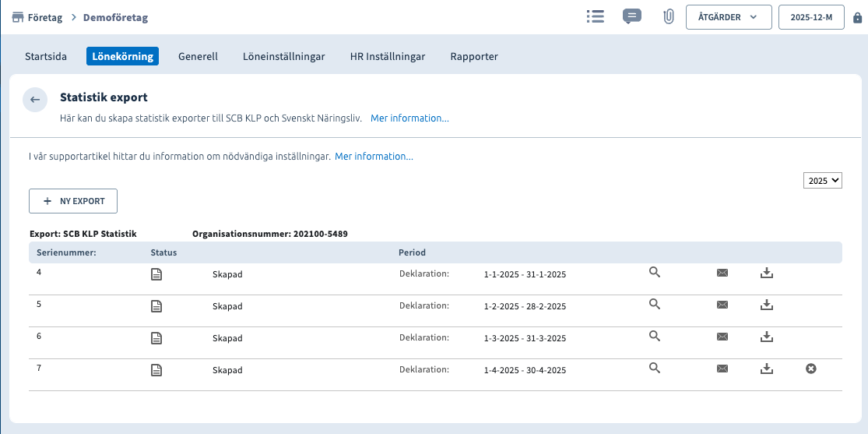Viewport: 868px width, 434px height.
Task: Go to the Rapporter tab
Action: click(474, 56)
